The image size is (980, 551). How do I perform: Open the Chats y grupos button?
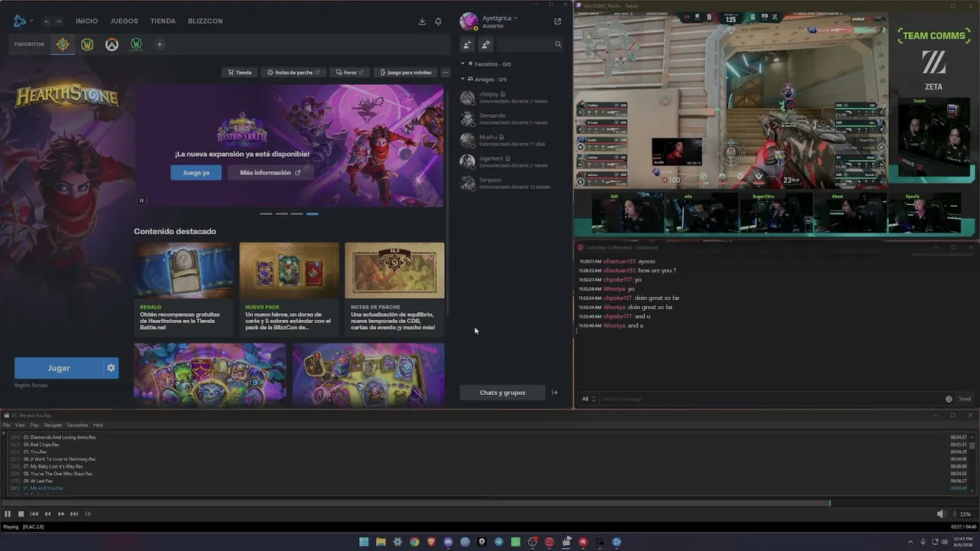[502, 393]
